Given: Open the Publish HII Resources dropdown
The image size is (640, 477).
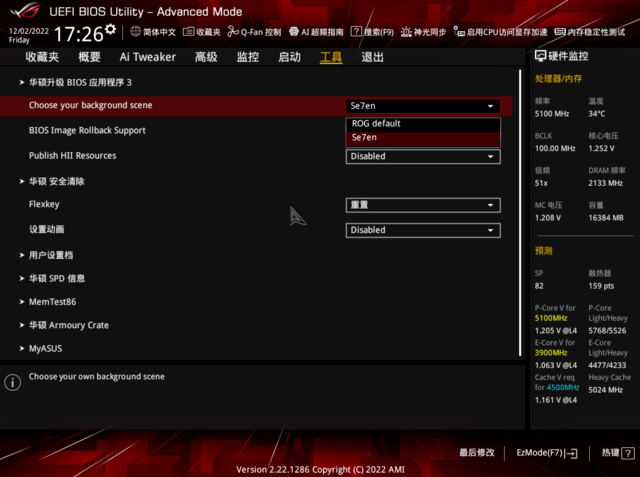Looking at the screenshot, I should [x=423, y=156].
